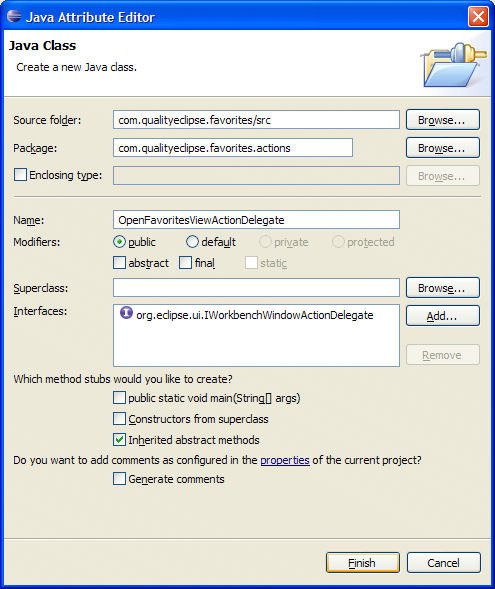The width and height of the screenshot is (495, 589).
Task: Uncheck Inherited abstract methods checkbox
Action: pyautogui.click(x=119, y=439)
